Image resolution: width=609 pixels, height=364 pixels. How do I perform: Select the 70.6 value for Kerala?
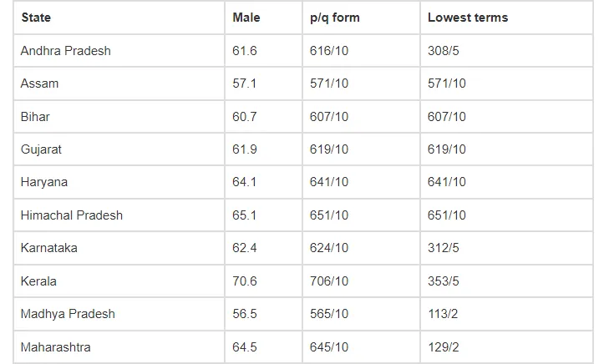click(244, 281)
